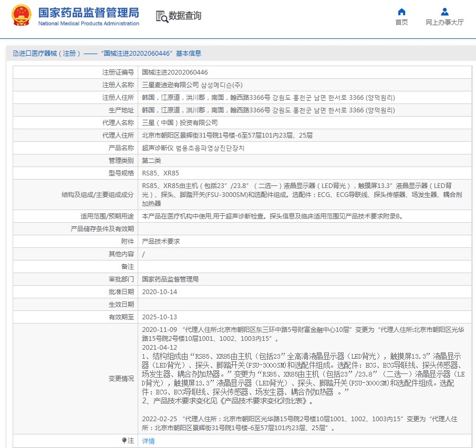476x448 pixels.
Task: Click the 生产地址 address value
Action: tap(268, 110)
